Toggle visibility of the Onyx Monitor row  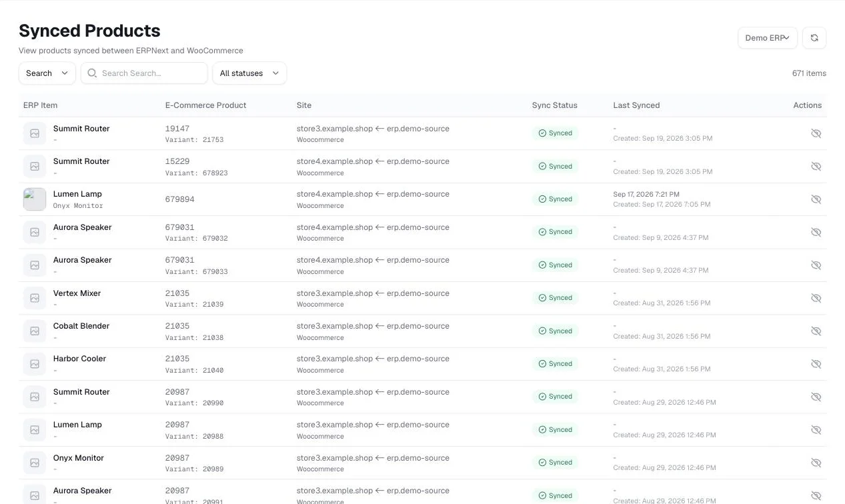coord(816,463)
